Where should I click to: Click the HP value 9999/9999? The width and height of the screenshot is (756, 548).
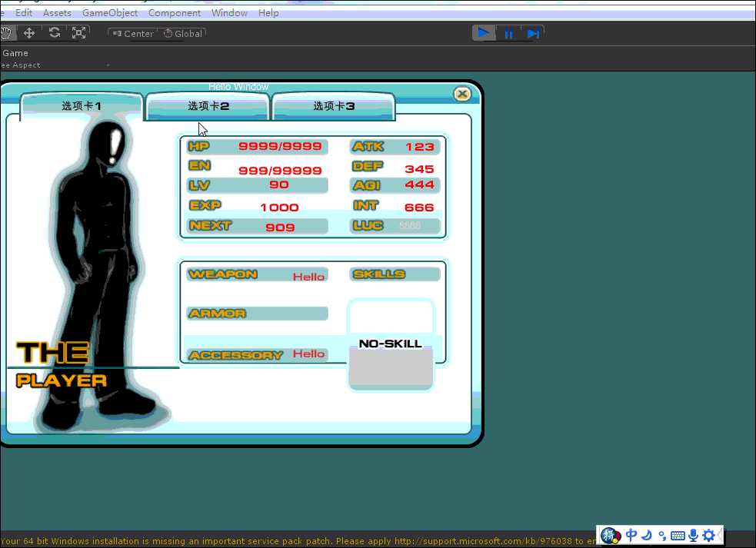[x=280, y=146]
